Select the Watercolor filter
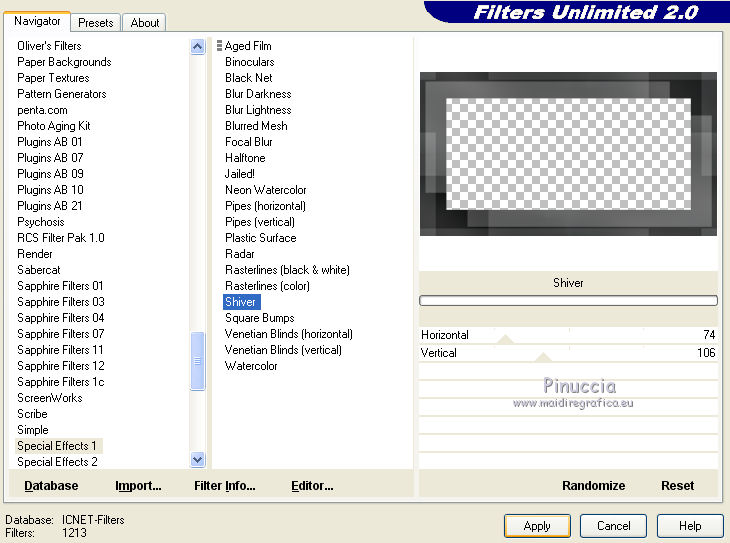730x543 pixels. point(251,366)
